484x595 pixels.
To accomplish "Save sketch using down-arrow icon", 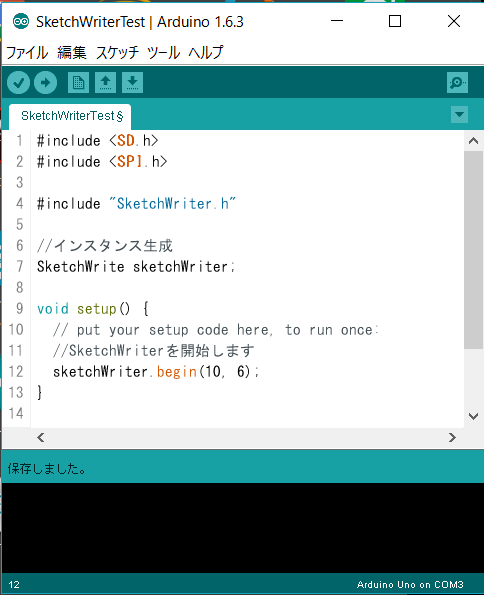I will tap(132, 82).
